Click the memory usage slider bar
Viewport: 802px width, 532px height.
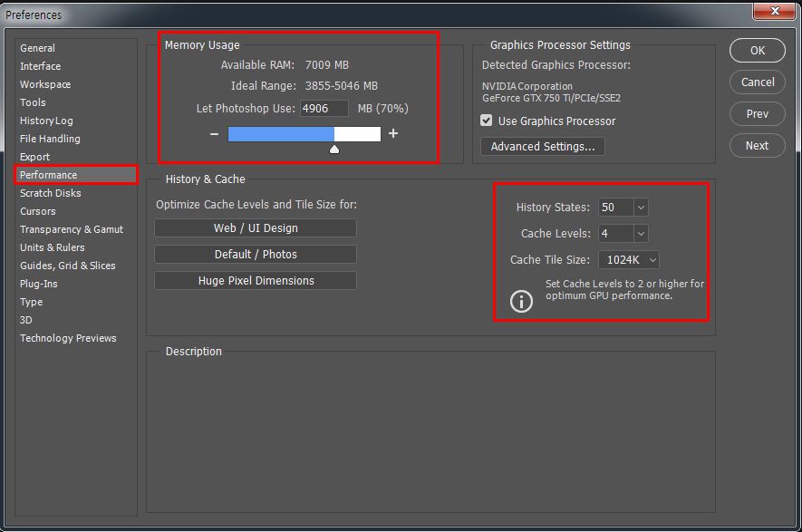pos(304,134)
